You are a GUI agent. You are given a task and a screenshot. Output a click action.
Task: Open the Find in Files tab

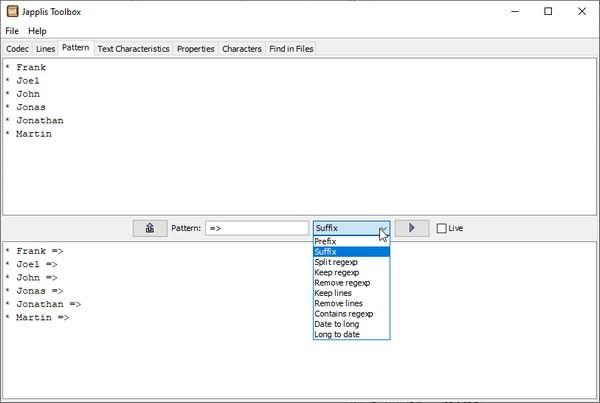click(291, 49)
